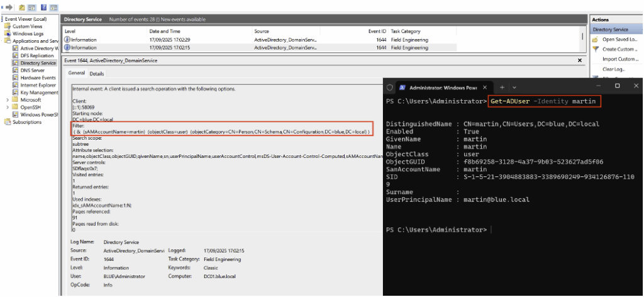The height and width of the screenshot is (297, 644).
Task: Select the DNS Server log
Action: tap(35, 70)
